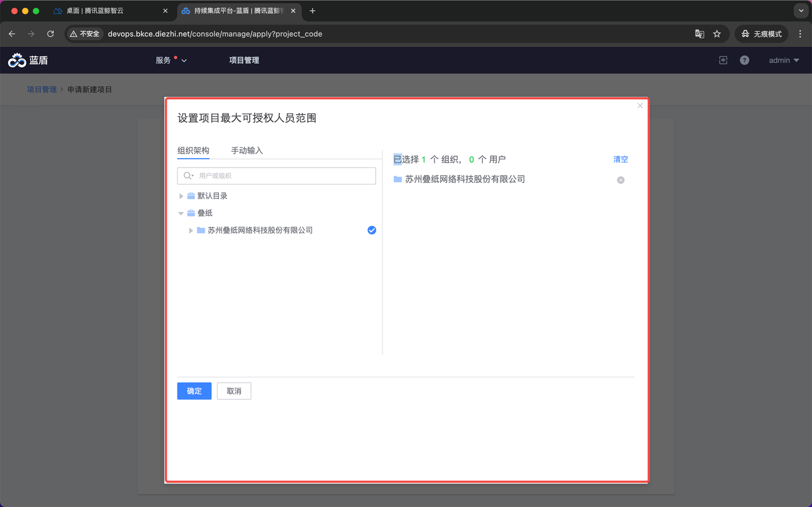Go back with the browser back arrow
Viewport: 812px width, 507px height.
pos(12,34)
